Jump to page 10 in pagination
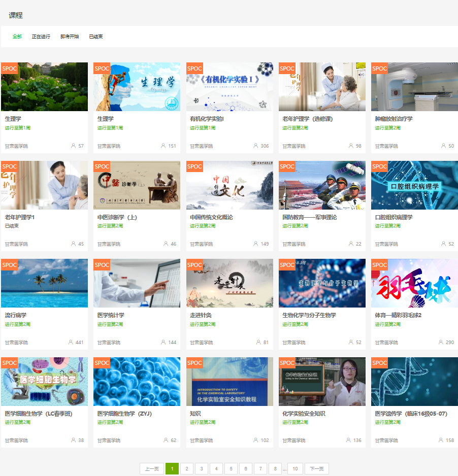458x476 pixels. 295,469
